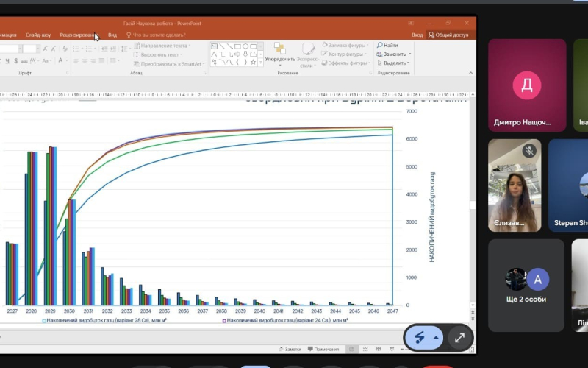Open the Слайд-шоу ribbon tab
This screenshot has width=588, height=368.
click(x=38, y=35)
